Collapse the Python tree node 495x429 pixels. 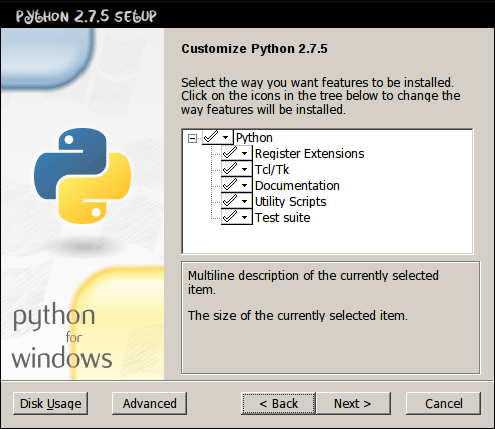(x=192, y=138)
